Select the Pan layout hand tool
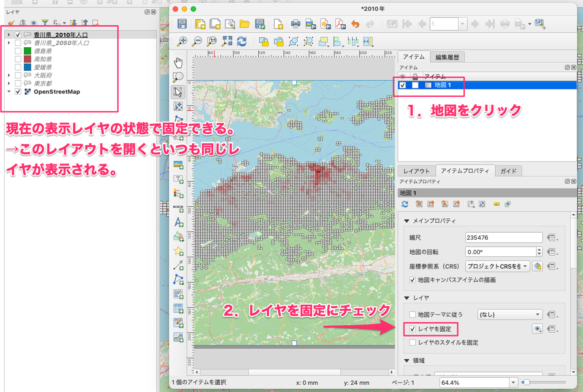The width and height of the screenshot is (583, 392). 178,62
